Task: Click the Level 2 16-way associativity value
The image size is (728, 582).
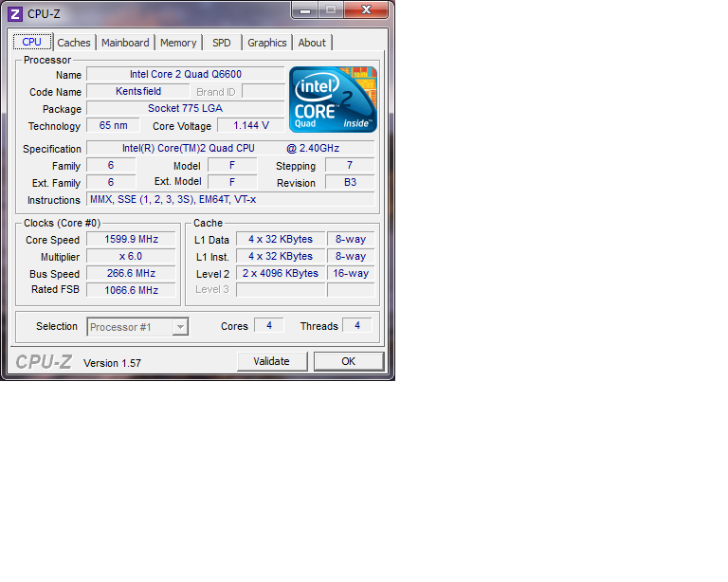Action: (351, 273)
